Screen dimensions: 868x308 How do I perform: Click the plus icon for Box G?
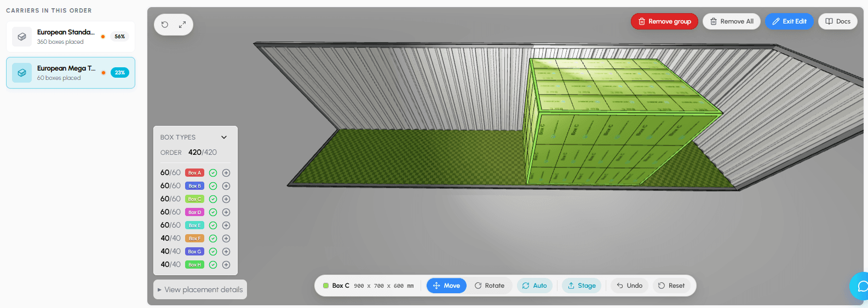pos(226,252)
